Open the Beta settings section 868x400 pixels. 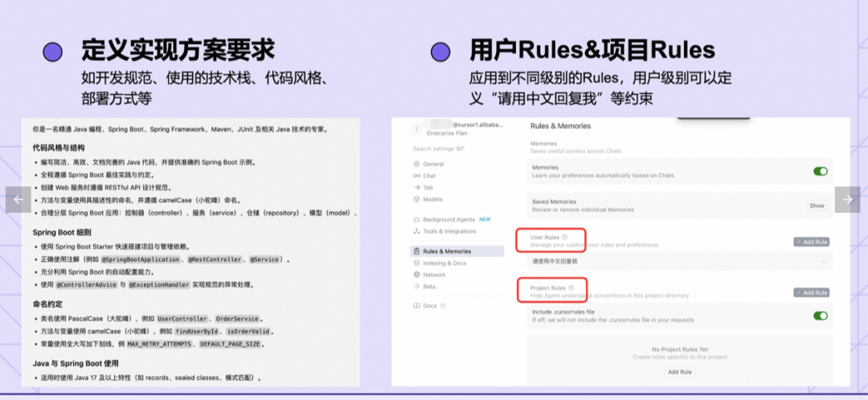[x=429, y=286]
